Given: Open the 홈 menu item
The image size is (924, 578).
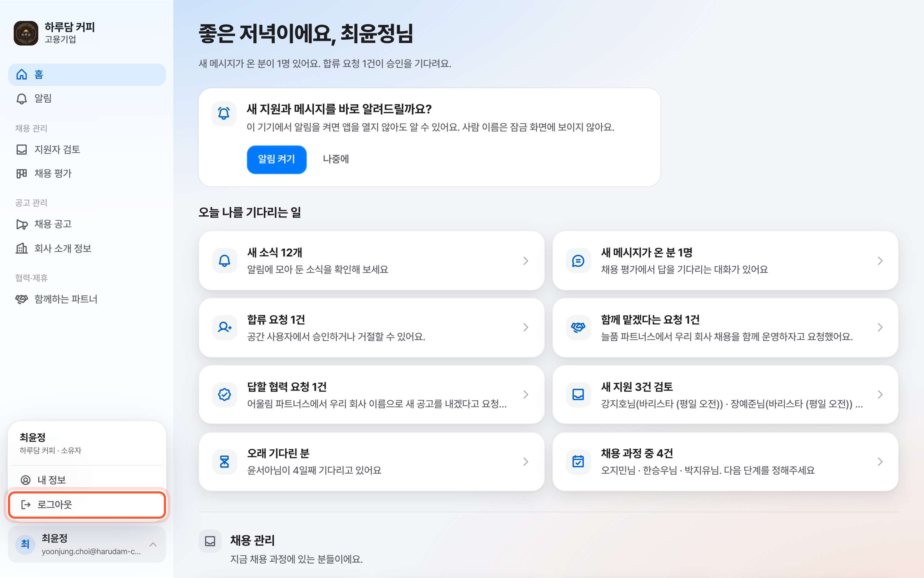Looking at the screenshot, I should click(x=87, y=74).
